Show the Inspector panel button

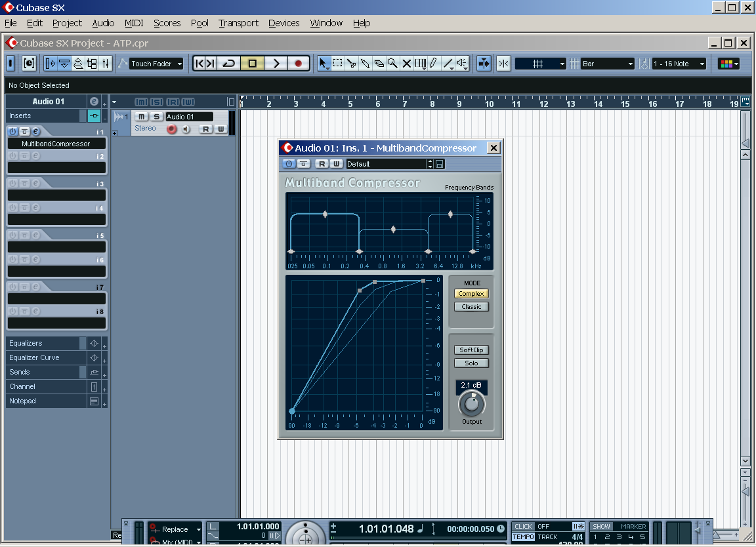pyautogui.click(x=50, y=64)
